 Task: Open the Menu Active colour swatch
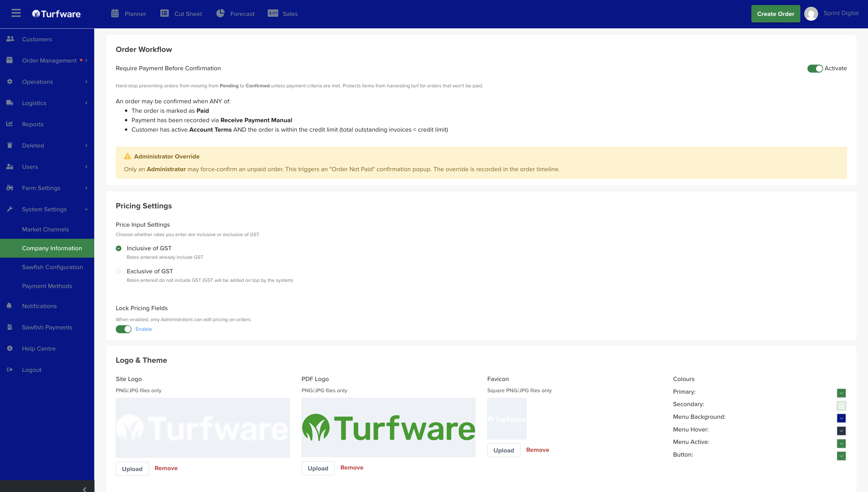click(x=841, y=443)
